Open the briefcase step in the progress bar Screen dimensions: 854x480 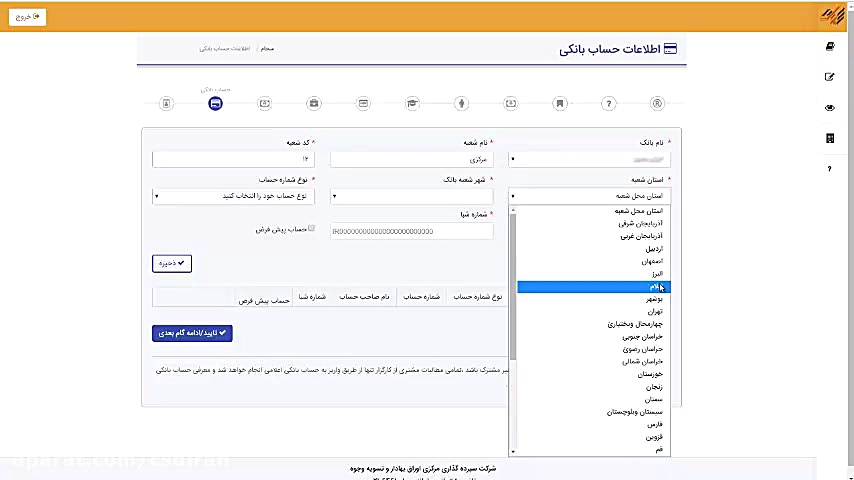[x=314, y=104]
